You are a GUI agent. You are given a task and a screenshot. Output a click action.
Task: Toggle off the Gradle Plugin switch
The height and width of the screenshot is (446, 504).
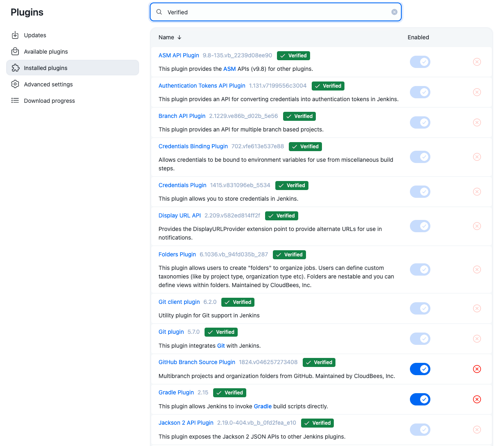point(420,399)
